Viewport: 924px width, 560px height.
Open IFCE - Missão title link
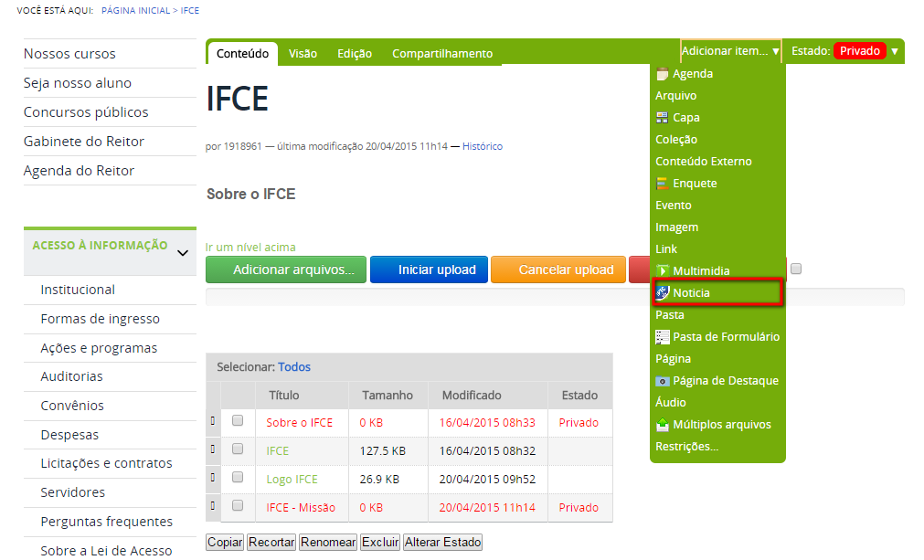tap(301, 508)
